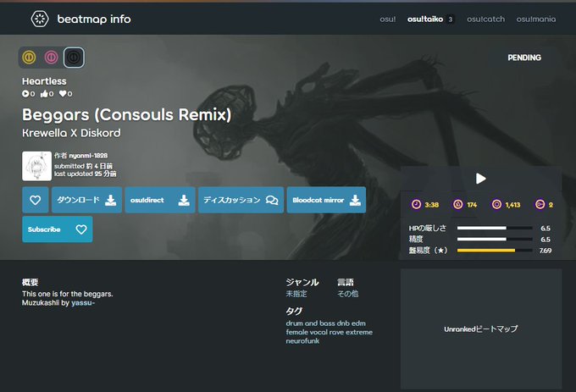Select the black Heartless difficulty icon
576x392 pixels.
click(x=74, y=58)
